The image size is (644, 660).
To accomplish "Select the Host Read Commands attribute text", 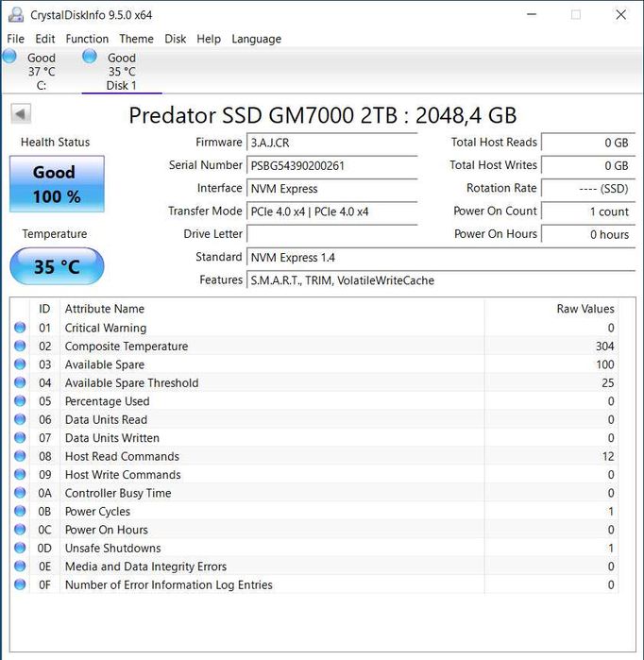I will tap(122, 456).
